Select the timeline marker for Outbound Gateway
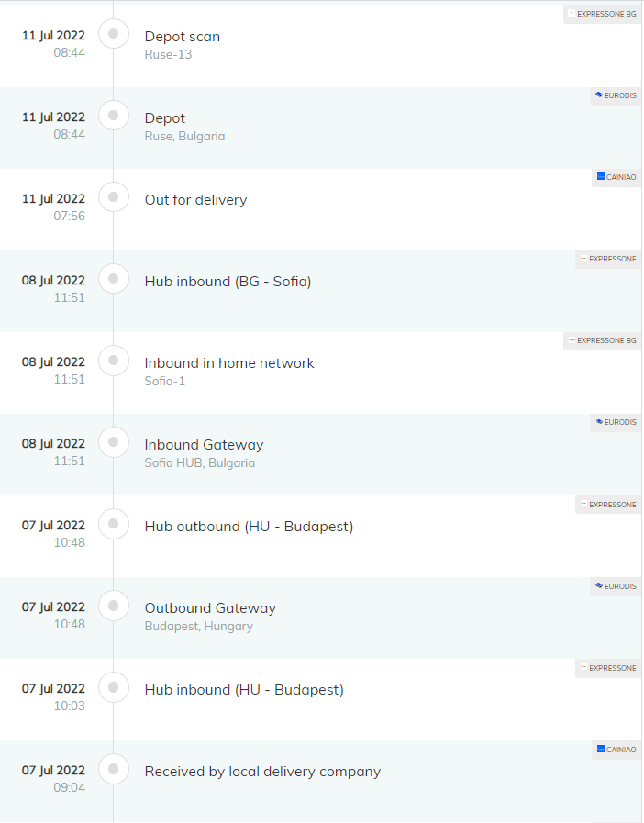The width and height of the screenshot is (644, 823). click(x=114, y=606)
